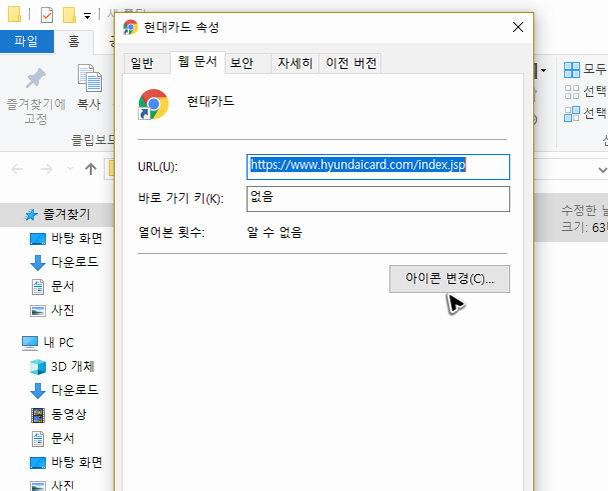The image size is (608, 491).
Task: Open 다운로드 under 즐겨찾기
Action: tap(74, 262)
